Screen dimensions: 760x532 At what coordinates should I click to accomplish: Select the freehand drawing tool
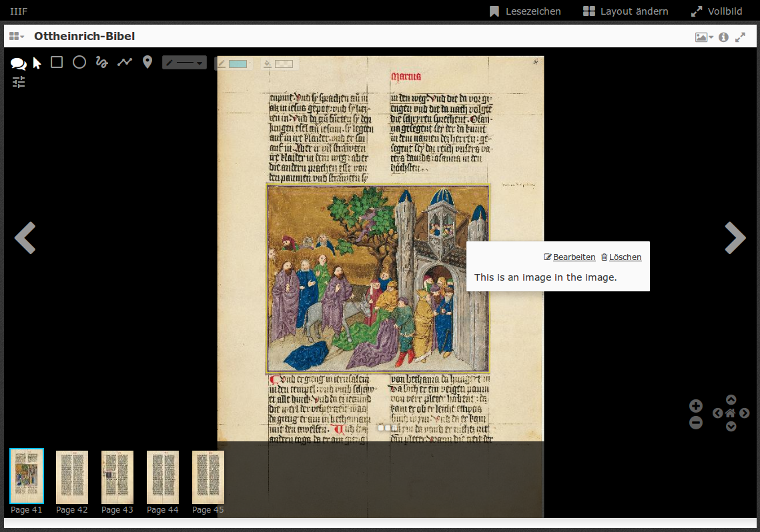102,62
